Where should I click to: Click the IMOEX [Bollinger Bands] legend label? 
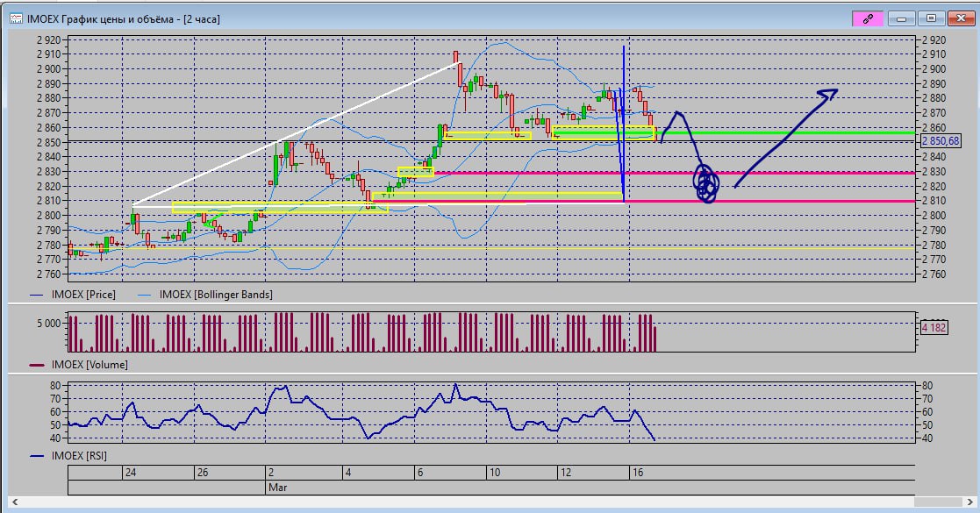216,295
